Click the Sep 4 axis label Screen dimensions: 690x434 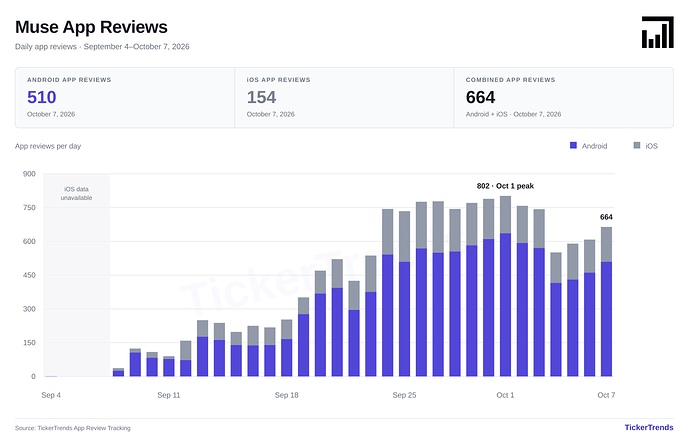(x=51, y=395)
